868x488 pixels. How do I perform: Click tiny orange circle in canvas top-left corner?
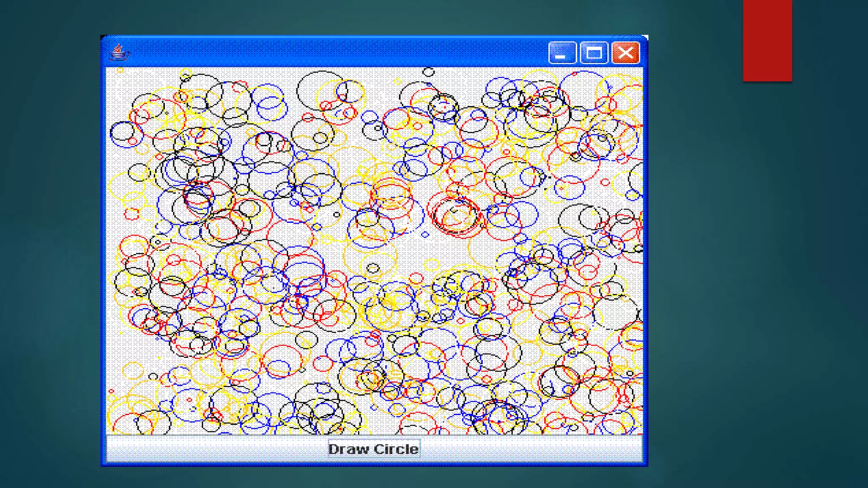tap(120, 70)
